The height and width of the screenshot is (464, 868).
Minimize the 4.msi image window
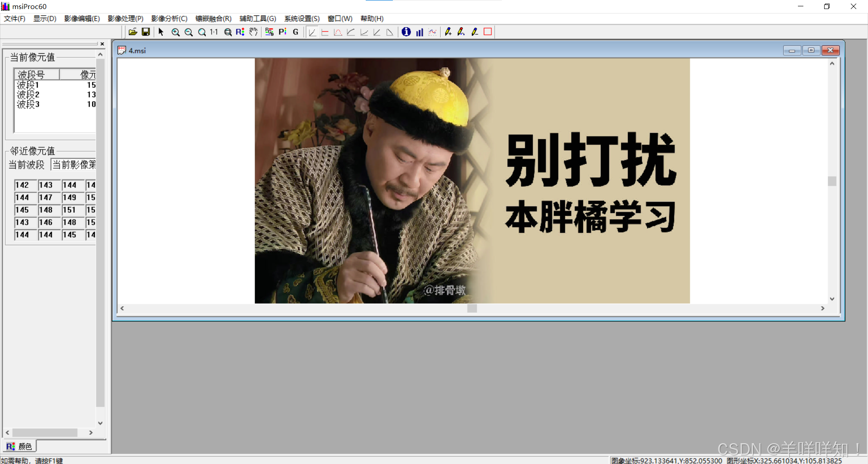point(792,51)
